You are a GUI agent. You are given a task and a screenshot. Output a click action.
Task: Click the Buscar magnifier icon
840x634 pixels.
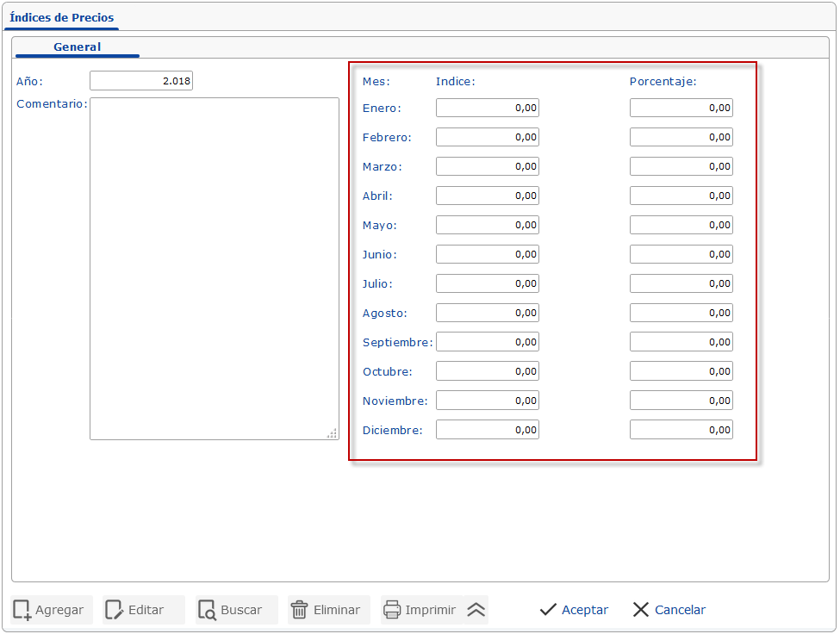(207, 610)
